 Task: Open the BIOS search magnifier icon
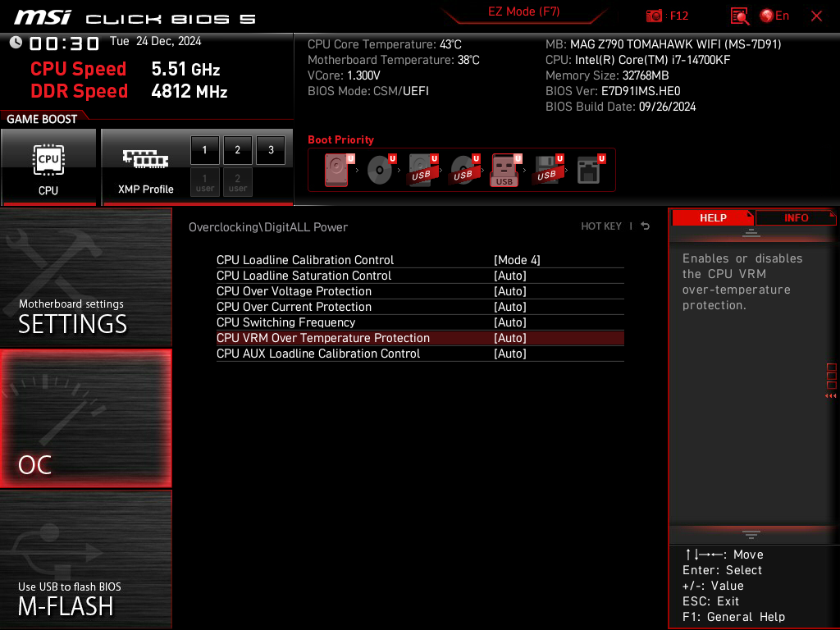[x=740, y=16]
